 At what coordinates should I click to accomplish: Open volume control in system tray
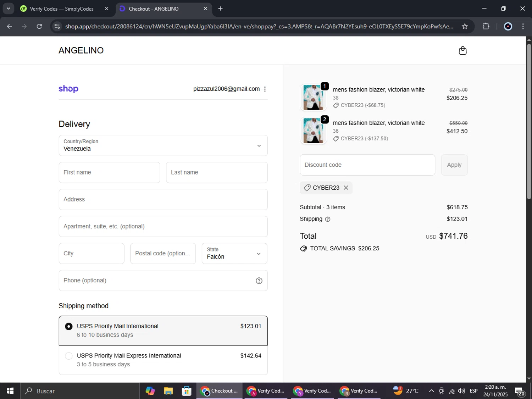[x=461, y=391]
